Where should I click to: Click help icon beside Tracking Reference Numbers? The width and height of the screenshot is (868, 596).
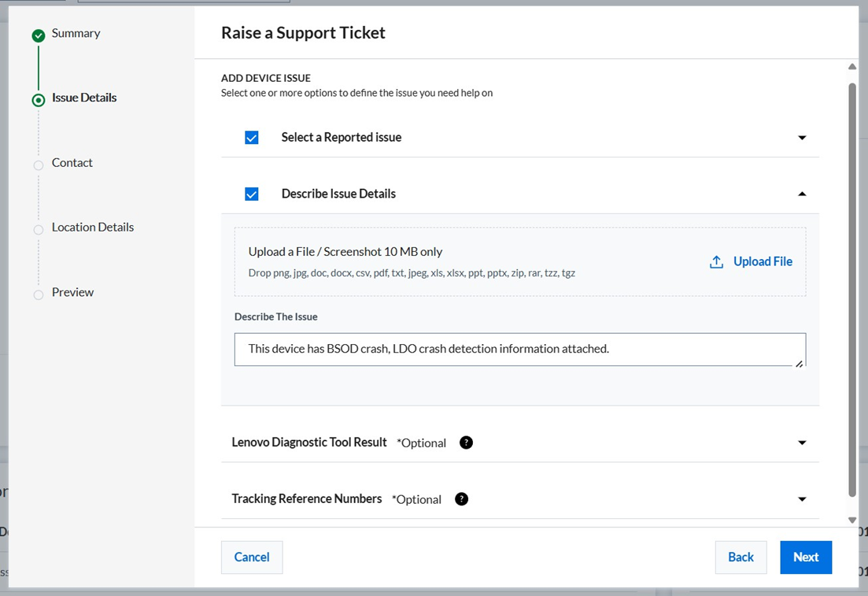[462, 499]
